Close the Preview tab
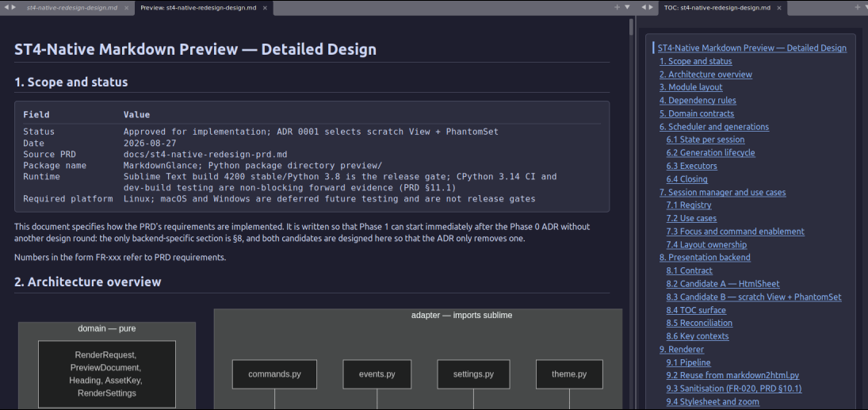The height and width of the screenshot is (410, 868). tap(265, 8)
